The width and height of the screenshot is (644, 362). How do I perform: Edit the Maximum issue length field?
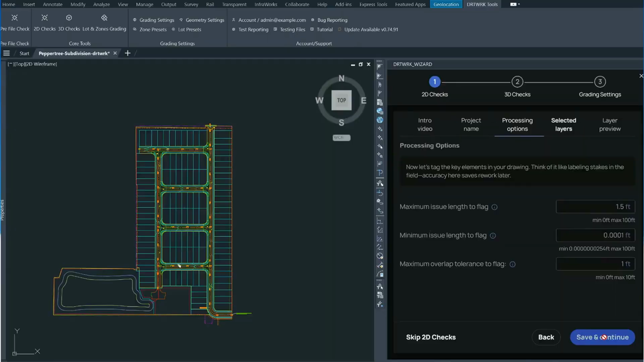click(595, 207)
